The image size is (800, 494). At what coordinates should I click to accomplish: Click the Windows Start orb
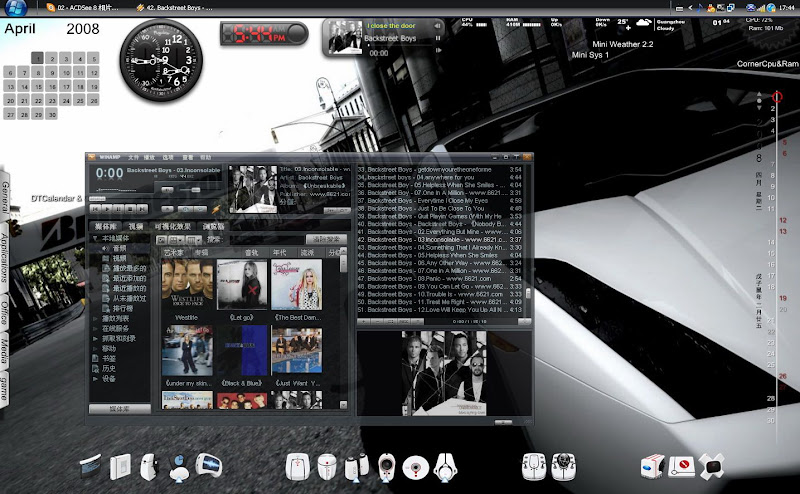click(18, 7)
